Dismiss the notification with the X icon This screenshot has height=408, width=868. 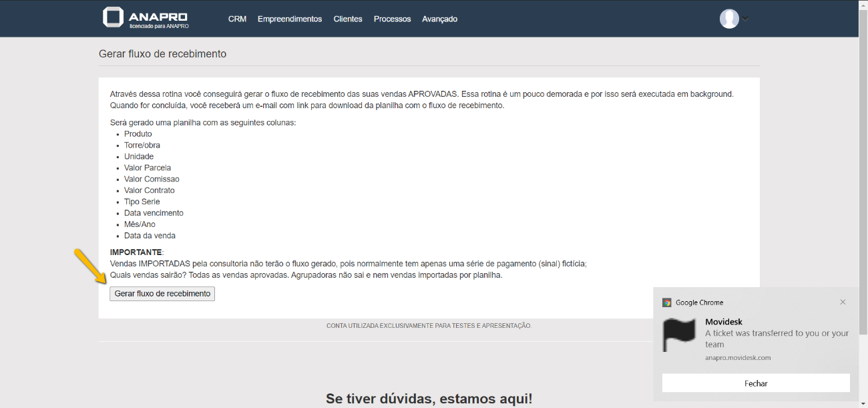[x=843, y=302]
